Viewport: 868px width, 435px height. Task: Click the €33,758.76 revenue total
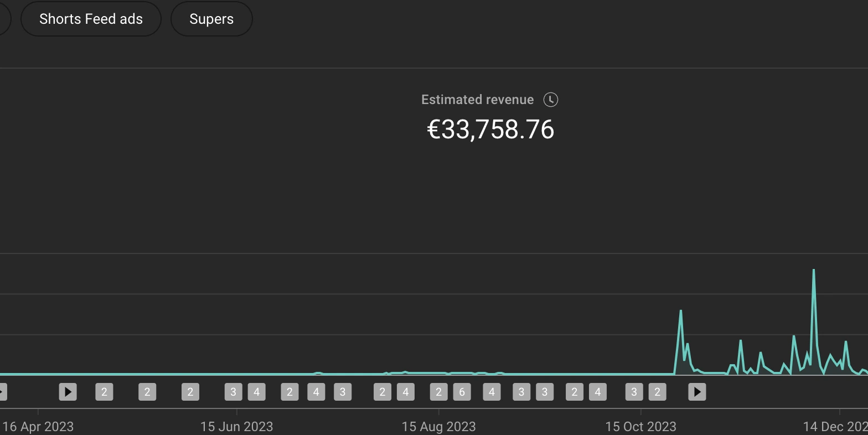point(491,130)
